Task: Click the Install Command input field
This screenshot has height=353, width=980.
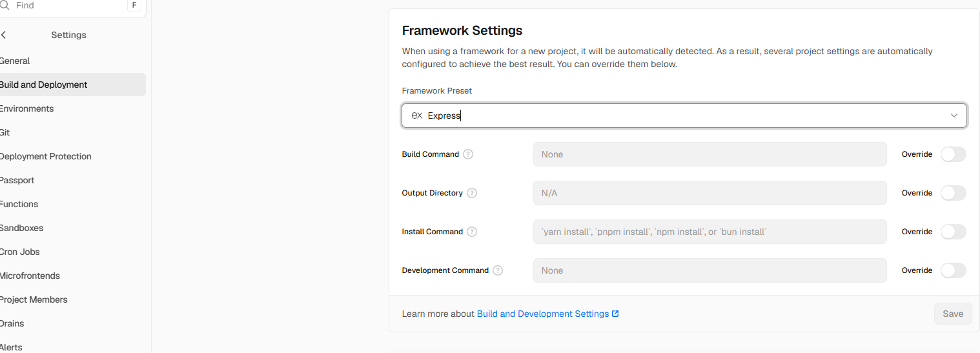Action: pyautogui.click(x=709, y=232)
